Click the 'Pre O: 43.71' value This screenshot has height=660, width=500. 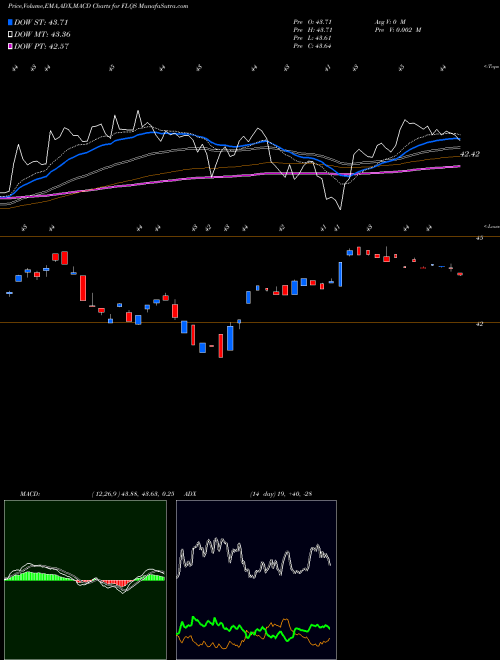click(x=313, y=22)
